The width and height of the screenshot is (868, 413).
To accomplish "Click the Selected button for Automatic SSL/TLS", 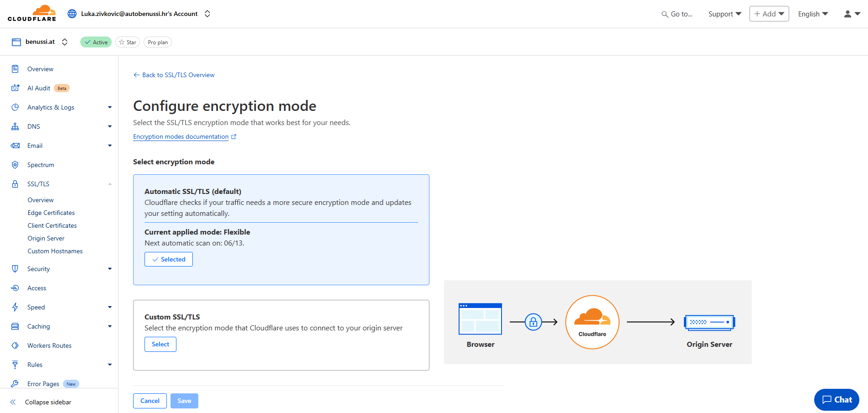I will [x=169, y=259].
